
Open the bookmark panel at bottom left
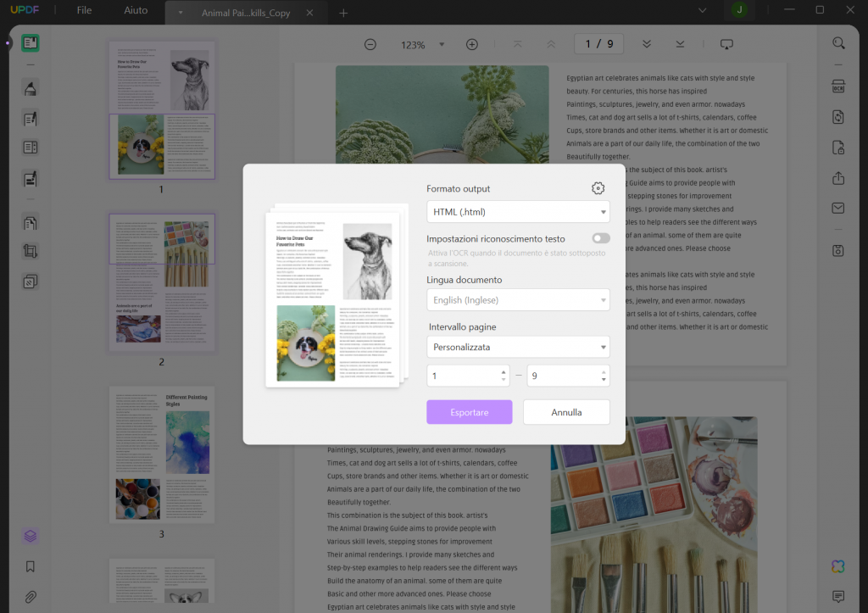31,566
